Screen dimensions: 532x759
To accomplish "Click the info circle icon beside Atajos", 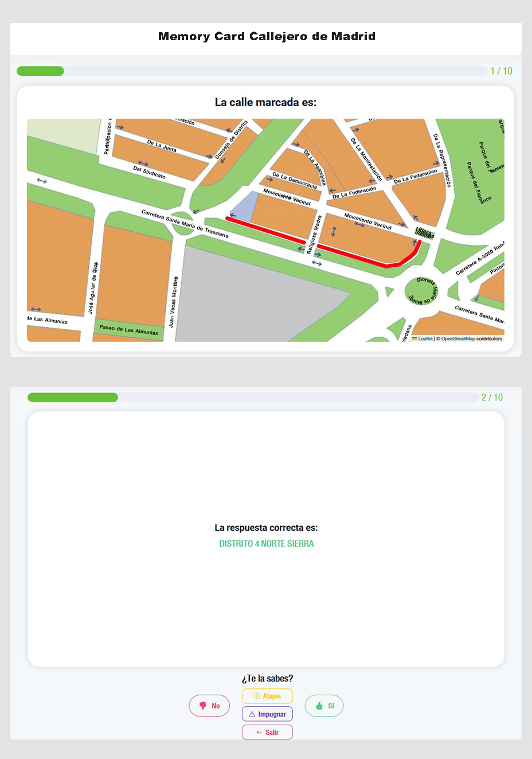I will [257, 696].
